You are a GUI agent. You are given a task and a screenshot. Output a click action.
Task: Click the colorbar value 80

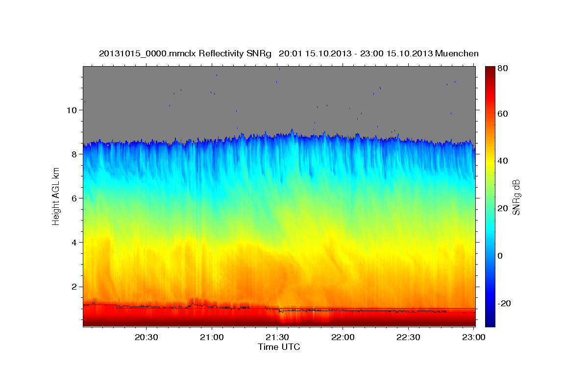coord(503,69)
